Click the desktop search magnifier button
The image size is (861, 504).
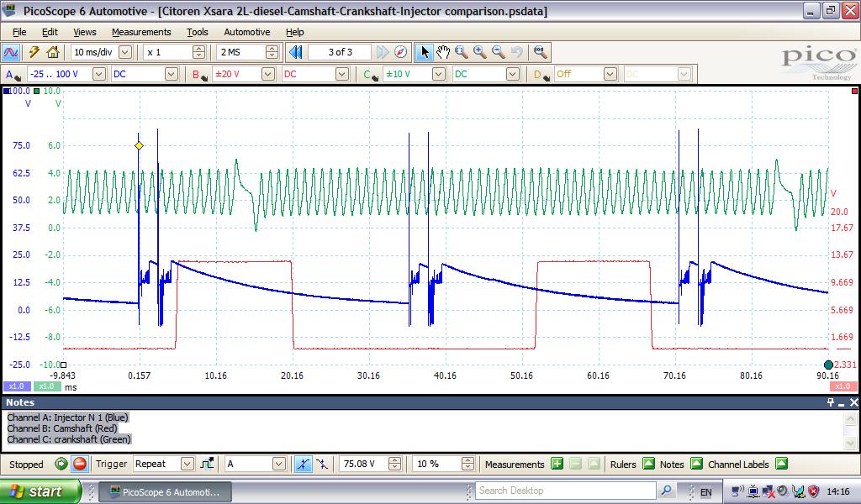pyautogui.click(x=666, y=491)
